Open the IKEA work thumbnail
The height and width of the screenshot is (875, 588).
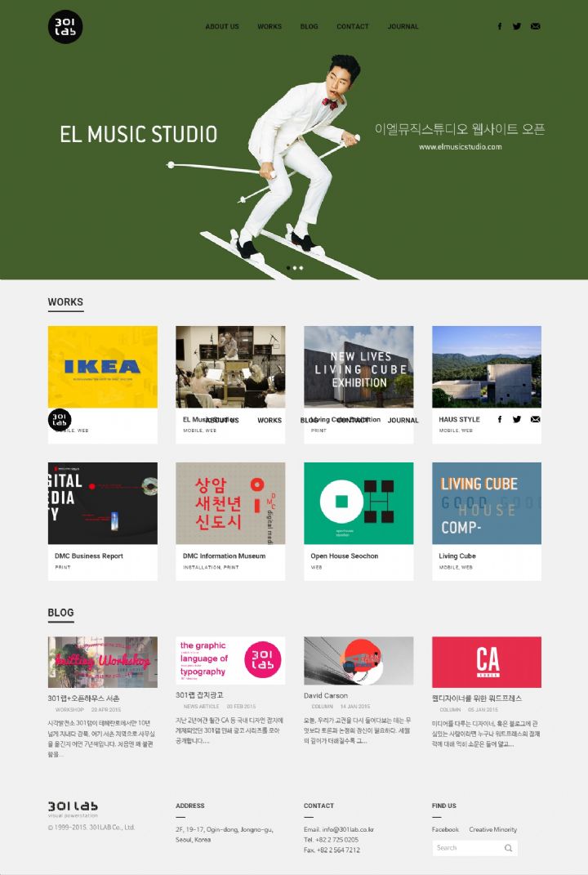coord(103,367)
